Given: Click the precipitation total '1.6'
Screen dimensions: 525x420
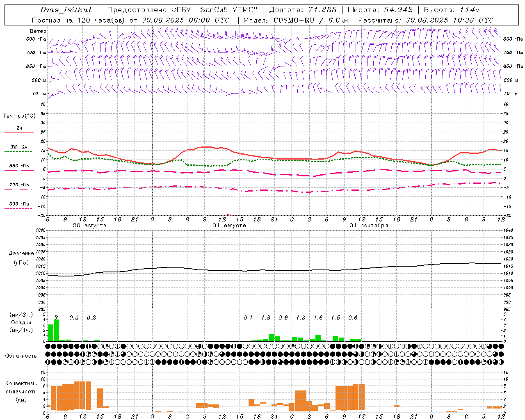Looking at the screenshot, I should [x=318, y=317].
